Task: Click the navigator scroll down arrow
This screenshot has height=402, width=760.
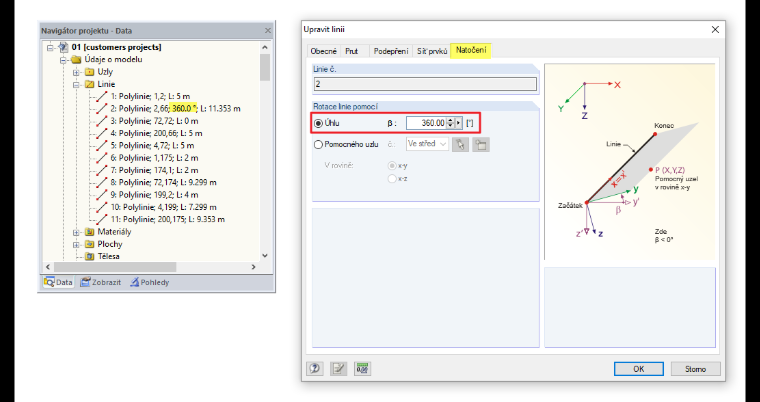Action: [x=265, y=256]
